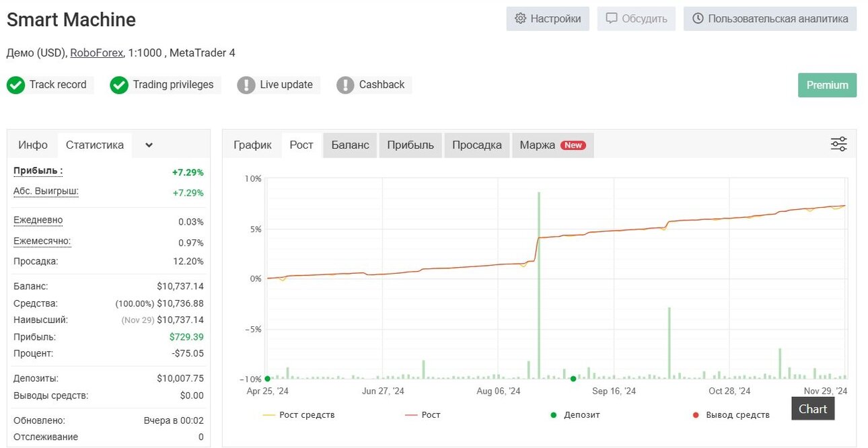This screenshot has height=448, width=868.
Task: Click the Jun 27, '24 axis label
Action: pos(383,391)
